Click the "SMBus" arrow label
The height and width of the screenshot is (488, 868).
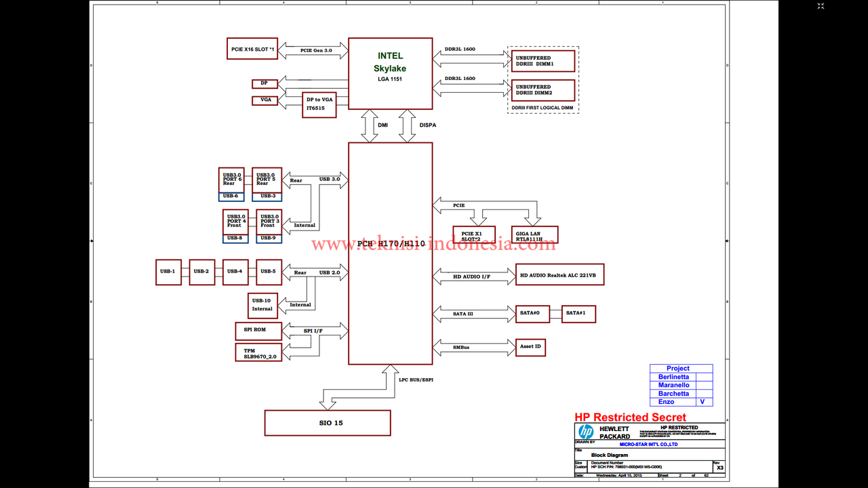(461, 348)
